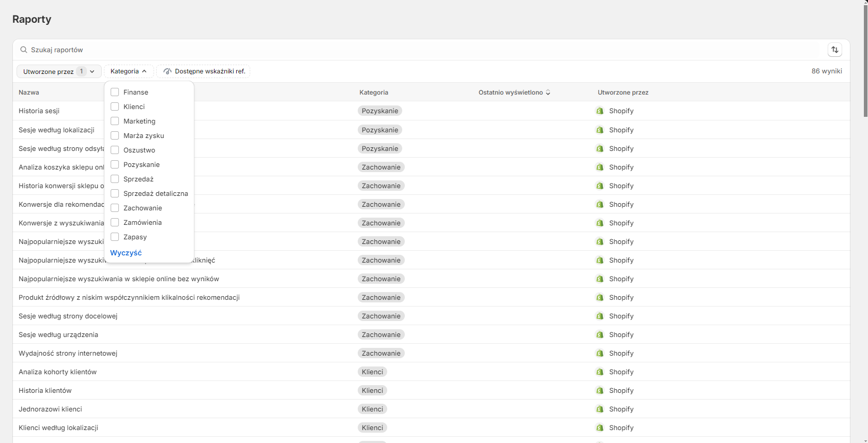Open the Historia sesji report
The height and width of the screenshot is (443, 868).
(x=39, y=111)
